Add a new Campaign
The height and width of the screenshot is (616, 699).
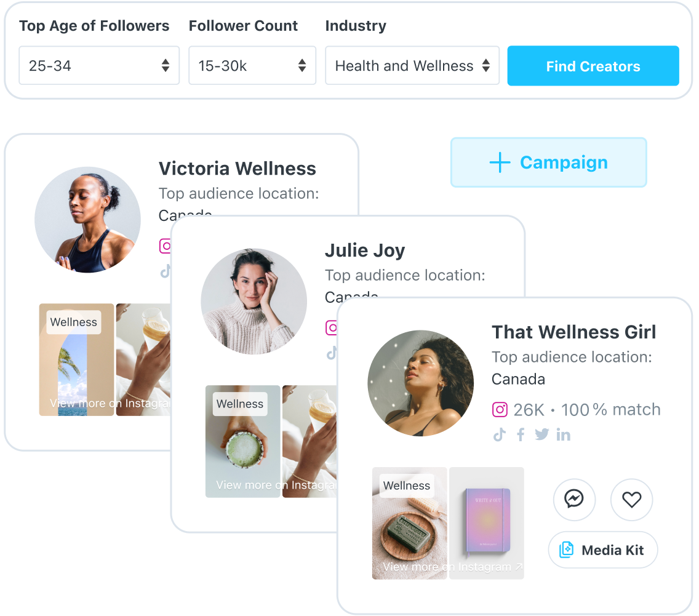(548, 162)
